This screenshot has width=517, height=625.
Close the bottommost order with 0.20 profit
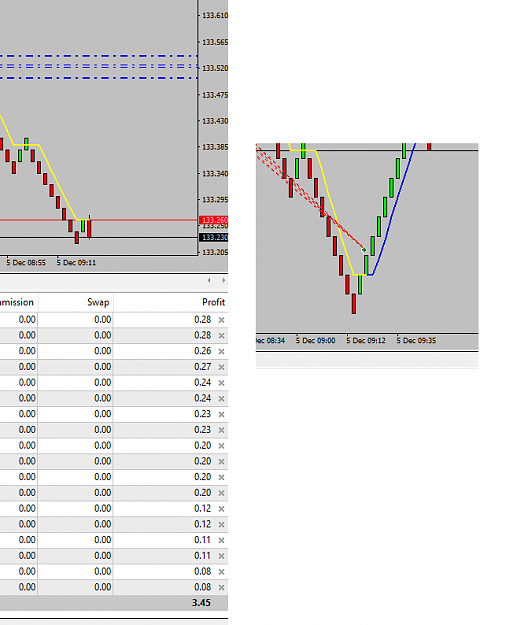tap(222, 493)
